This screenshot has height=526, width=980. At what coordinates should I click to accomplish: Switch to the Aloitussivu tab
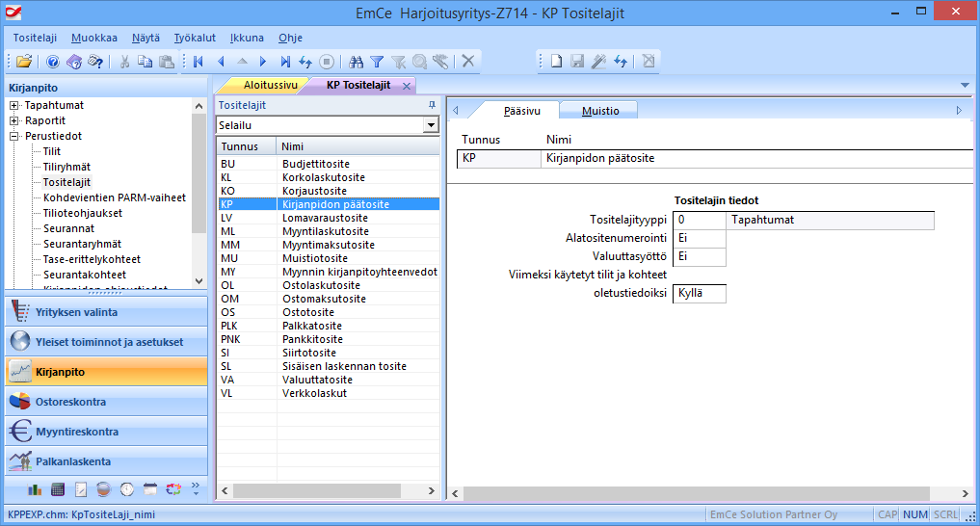click(270, 85)
